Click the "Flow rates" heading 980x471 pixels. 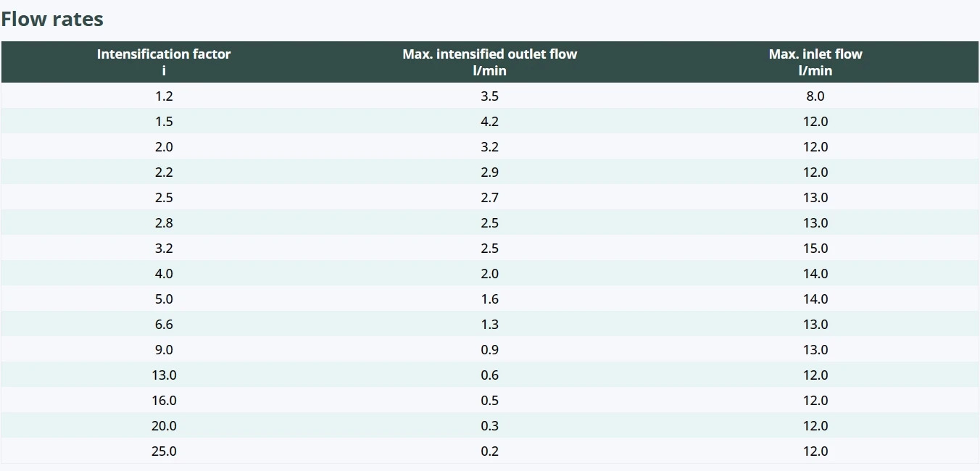point(52,20)
